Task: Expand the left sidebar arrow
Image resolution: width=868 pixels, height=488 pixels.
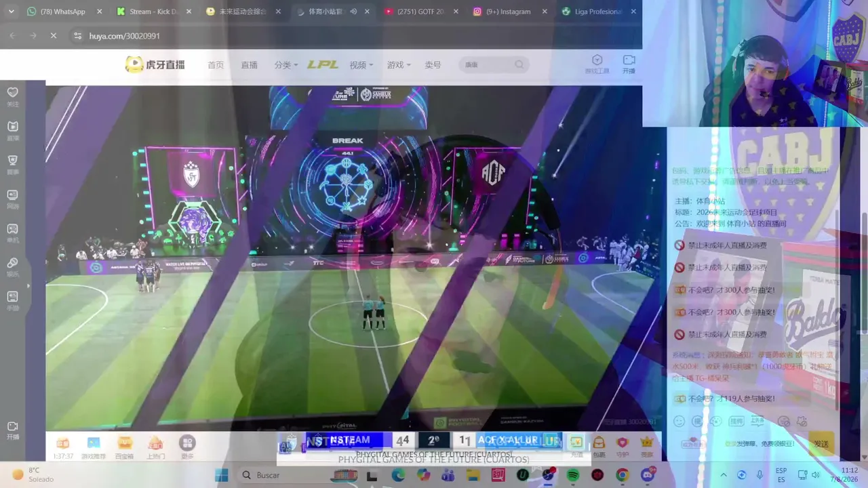Action: point(28,286)
